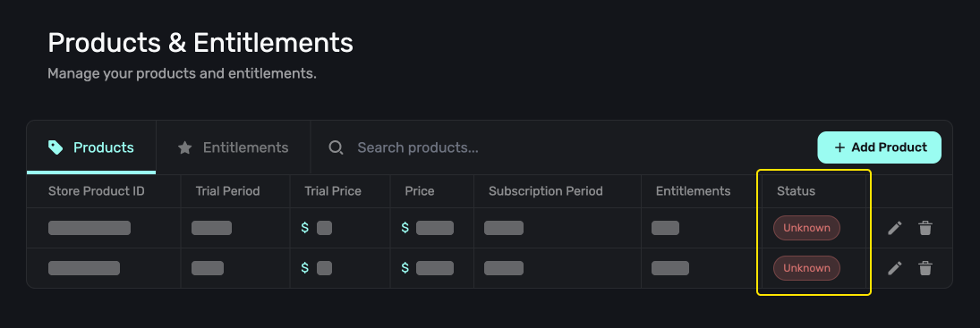Click the pencil edit icon in first row
The image size is (980, 328).
895,228
